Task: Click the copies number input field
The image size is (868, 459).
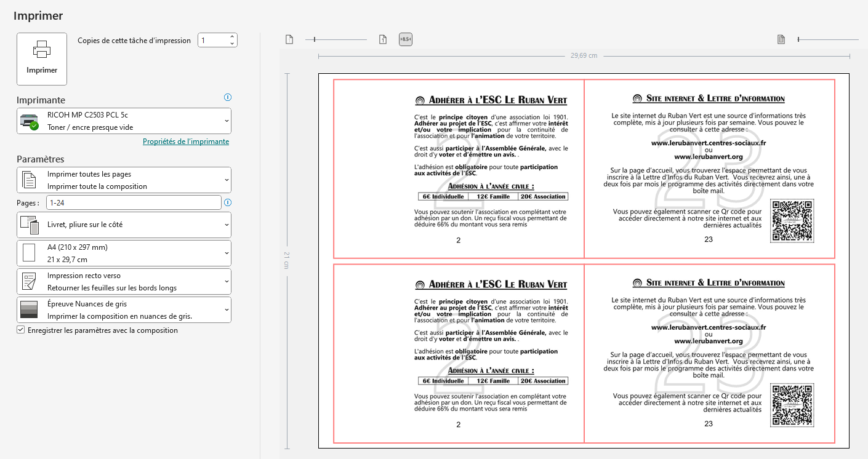Action: (213, 40)
